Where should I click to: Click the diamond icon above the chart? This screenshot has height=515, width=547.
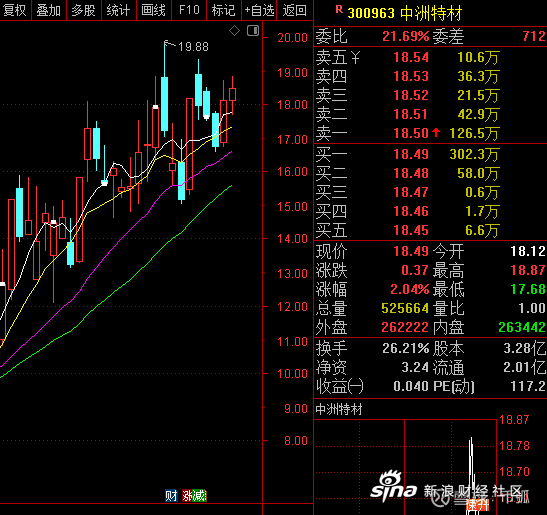pos(234,31)
